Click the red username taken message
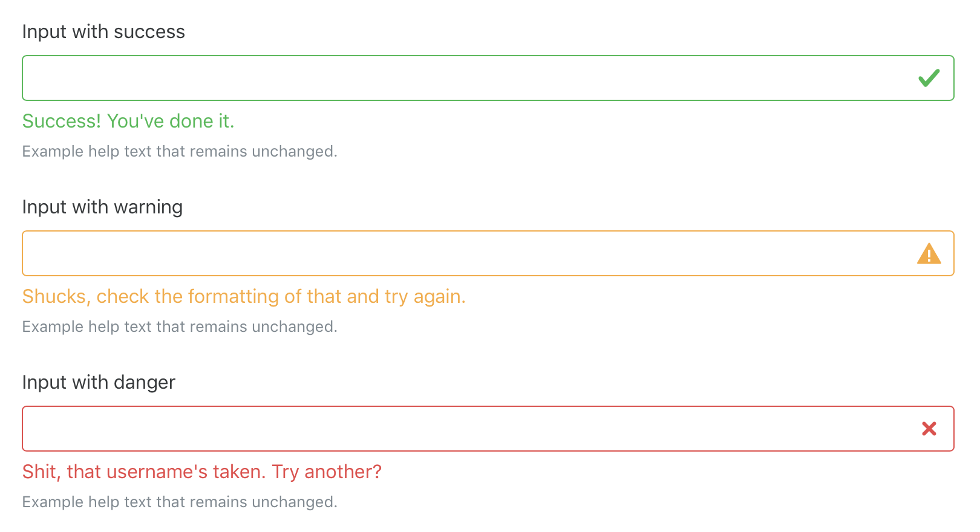Screen dimensions: 980x532 202,472
